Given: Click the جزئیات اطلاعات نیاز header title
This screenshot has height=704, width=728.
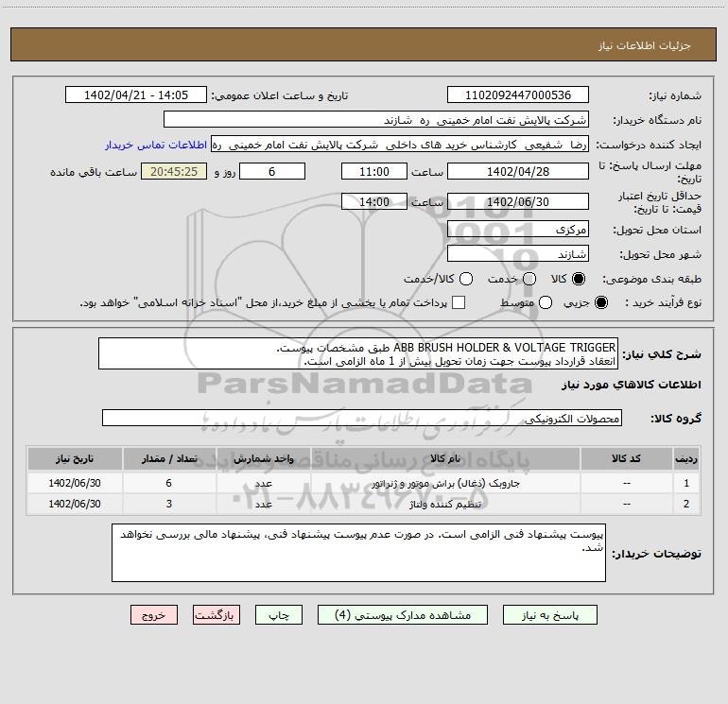Looking at the screenshot, I should coord(644,45).
